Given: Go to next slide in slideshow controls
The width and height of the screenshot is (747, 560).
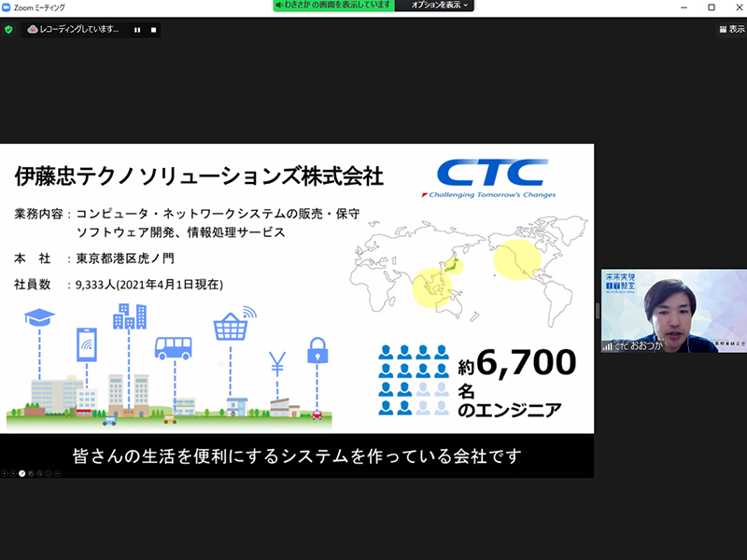Looking at the screenshot, I should click(x=13, y=473).
